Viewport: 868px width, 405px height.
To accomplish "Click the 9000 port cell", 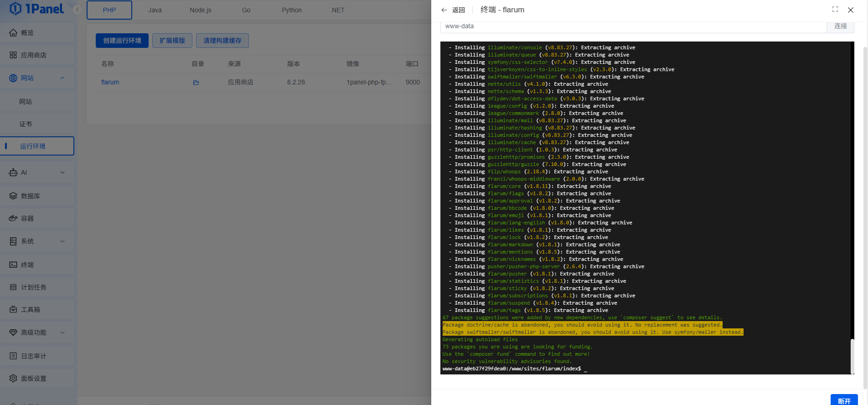I will click(x=413, y=82).
